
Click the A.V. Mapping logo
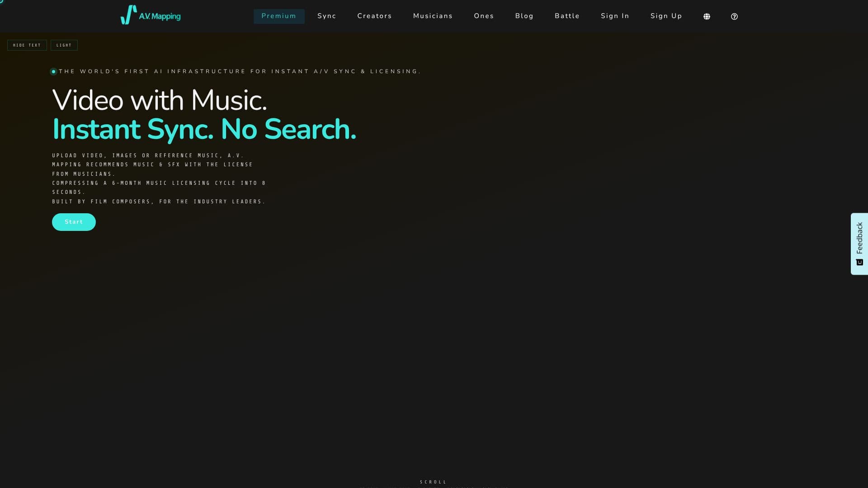pos(151,15)
